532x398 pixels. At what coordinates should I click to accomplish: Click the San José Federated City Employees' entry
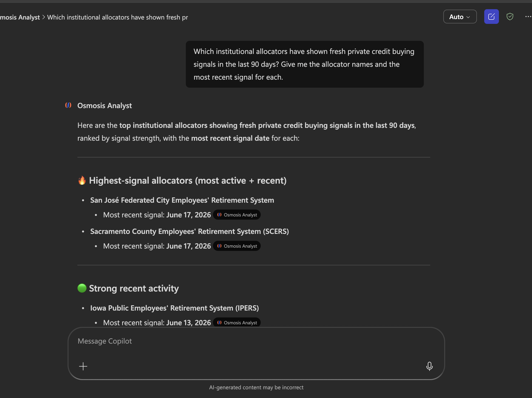(x=182, y=200)
